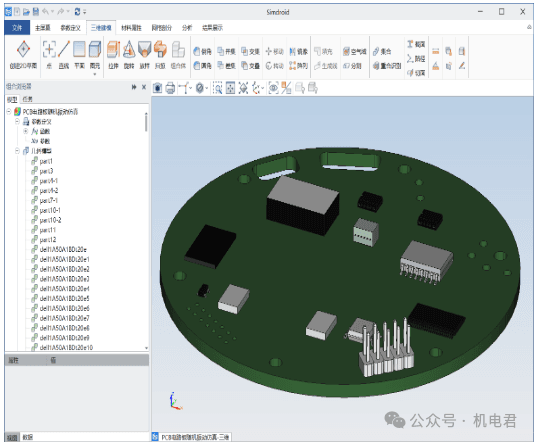This screenshot has height=442, width=534.
Task: Switch to the results display ribbon tab
Action: tap(213, 28)
